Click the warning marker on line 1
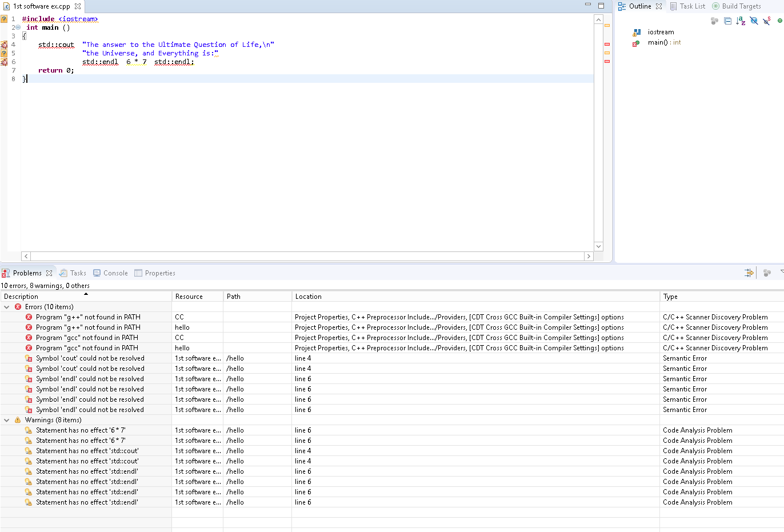The width and height of the screenshot is (784, 532). coord(4,19)
